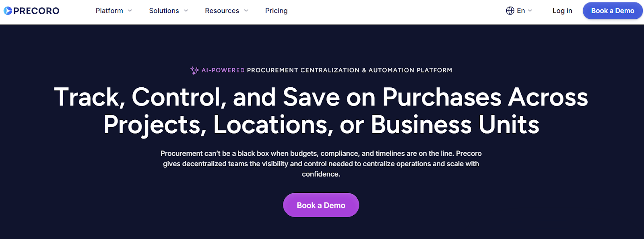Screen dimensions: 644x239
Task: Go to the Pricing page
Action: tap(276, 11)
